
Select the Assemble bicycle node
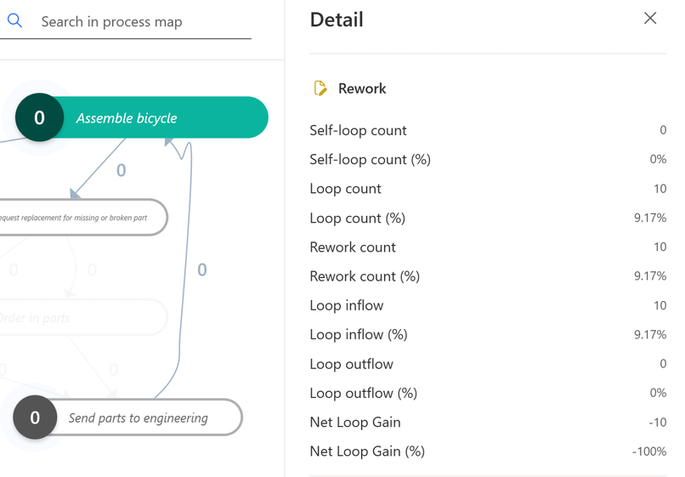click(x=142, y=118)
